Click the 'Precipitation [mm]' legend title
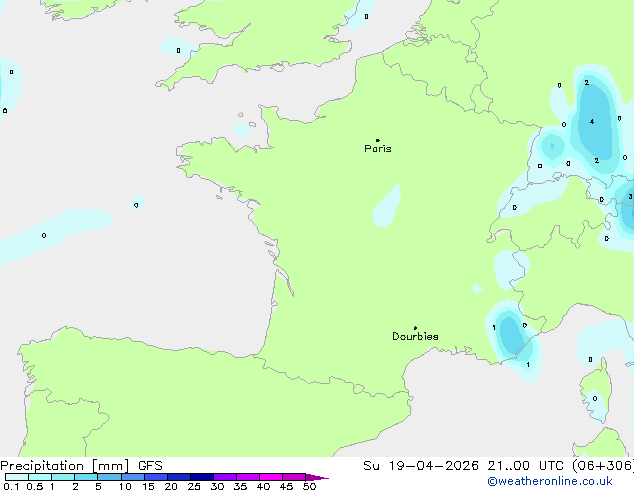This screenshot has width=634, height=490. click(x=65, y=466)
